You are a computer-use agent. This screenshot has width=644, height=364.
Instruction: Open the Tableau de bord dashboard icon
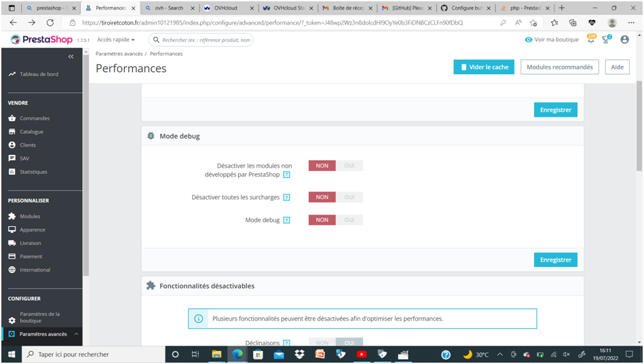pos(12,74)
